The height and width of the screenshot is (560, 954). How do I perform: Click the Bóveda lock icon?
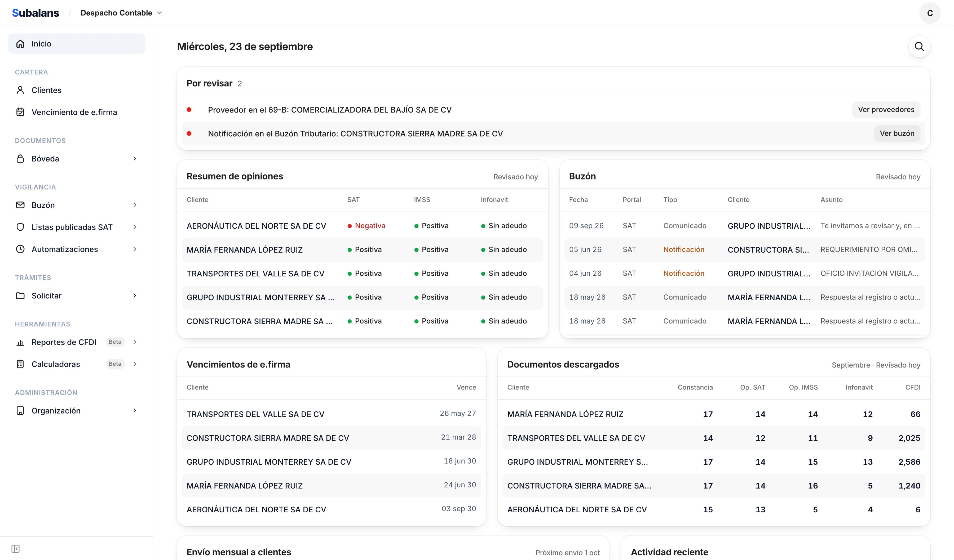[x=20, y=159]
